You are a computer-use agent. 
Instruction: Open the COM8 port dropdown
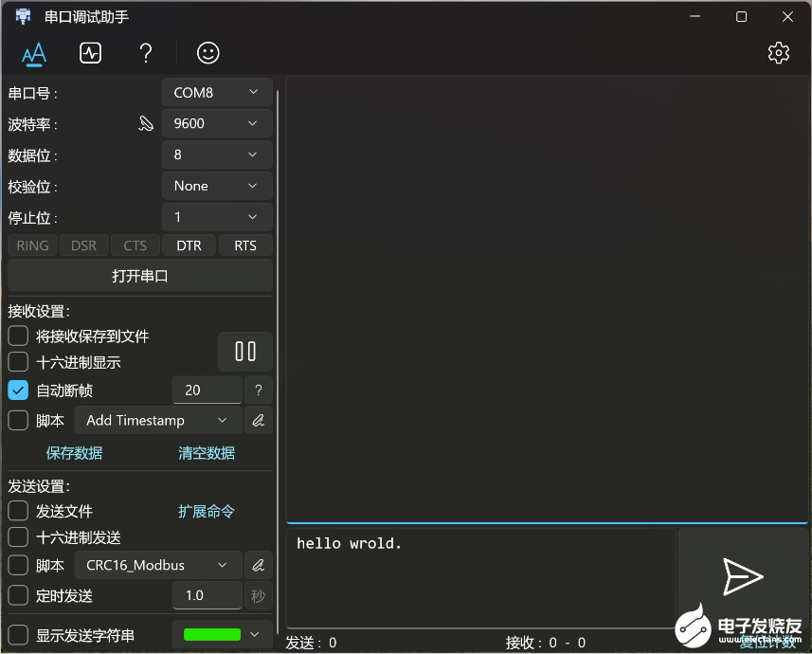tap(217, 92)
